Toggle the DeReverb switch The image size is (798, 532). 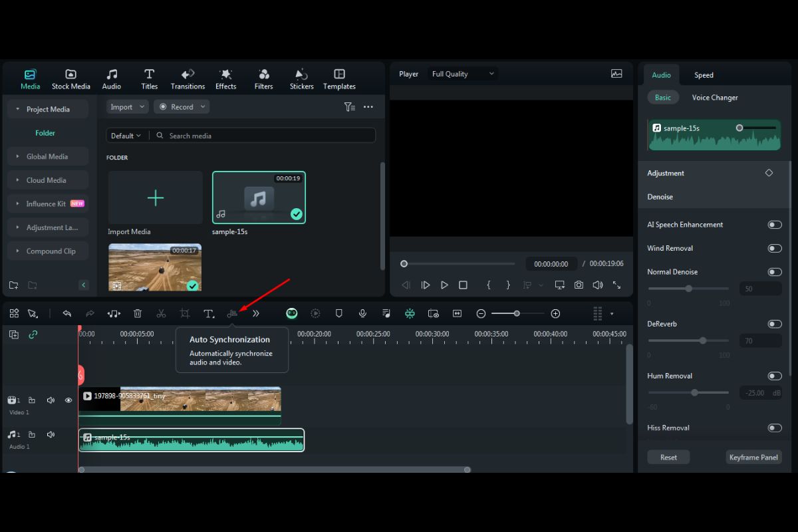pyautogui.click(x=775, y=324)
